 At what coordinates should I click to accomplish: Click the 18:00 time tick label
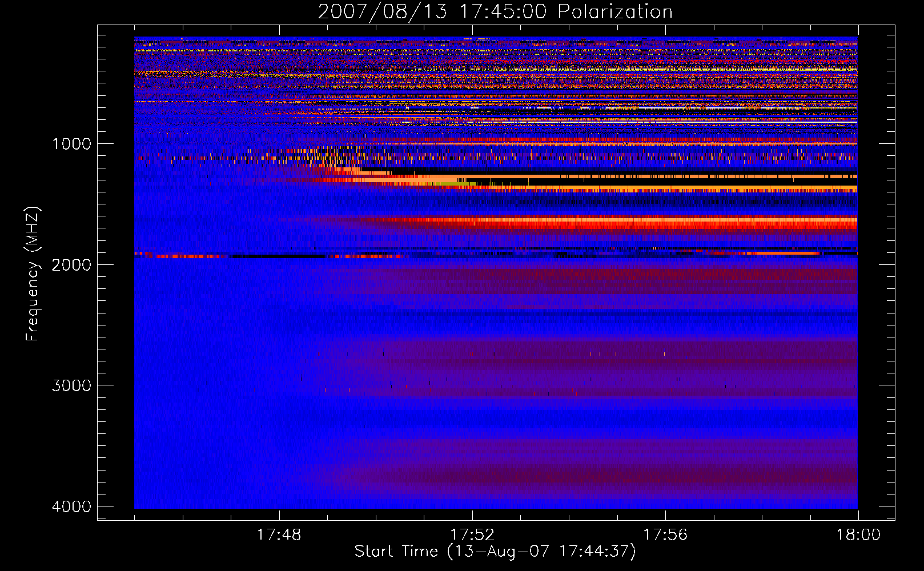(x=858, y=535)
